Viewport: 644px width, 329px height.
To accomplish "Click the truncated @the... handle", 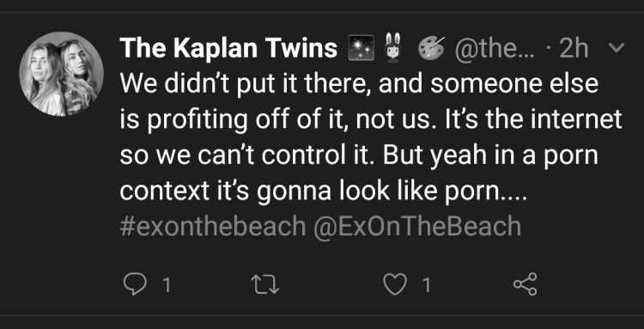I will click(495, 49).
